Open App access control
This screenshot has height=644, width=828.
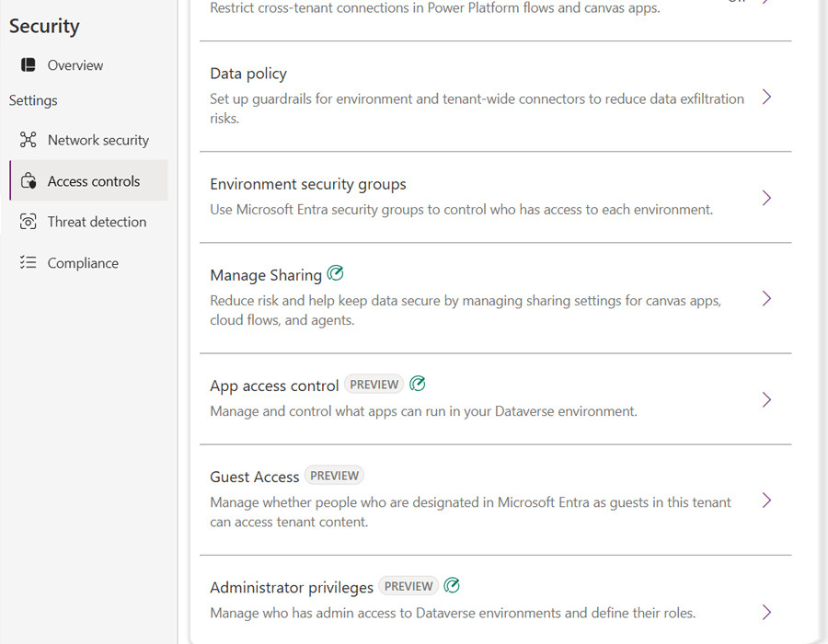(x=495, y=399)
